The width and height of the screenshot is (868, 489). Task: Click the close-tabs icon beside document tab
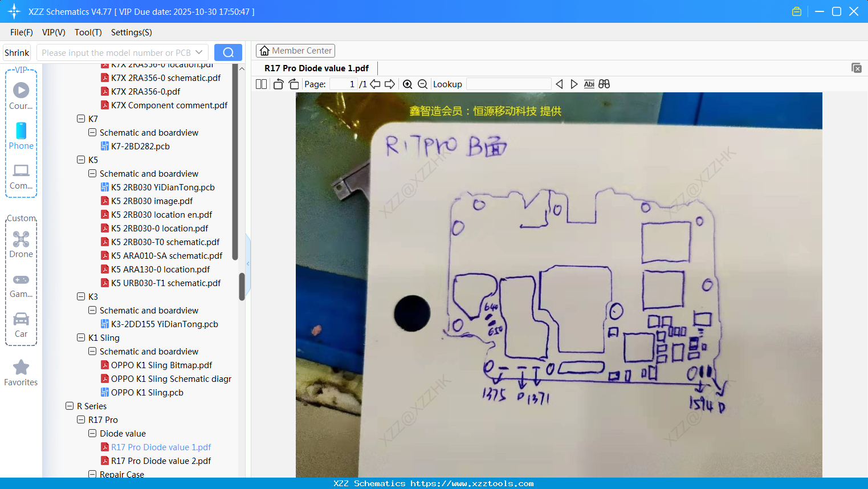(x=856, y=68)
